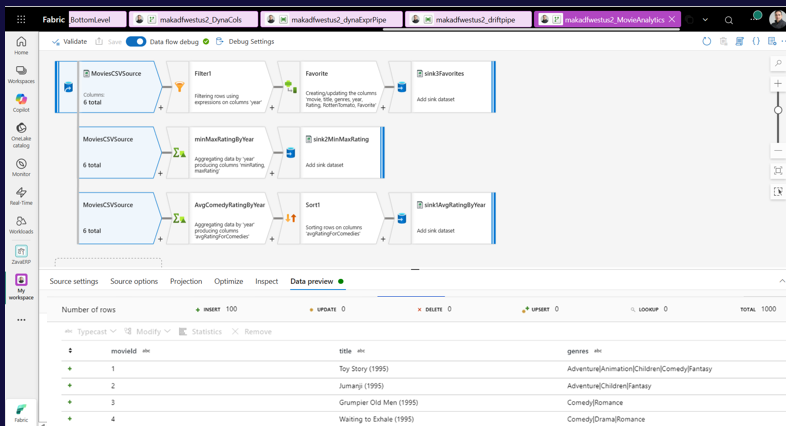This screenshot has width=786, height=426.
Task: Toggle the Data flow debug switch
Action: (x=136, y=41)
